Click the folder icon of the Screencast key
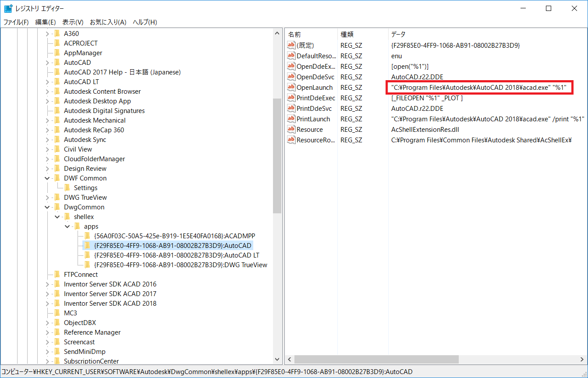Image resolution: width=588 pixels, height=378 pixels. pyautogui.click(x=57, y=342)
